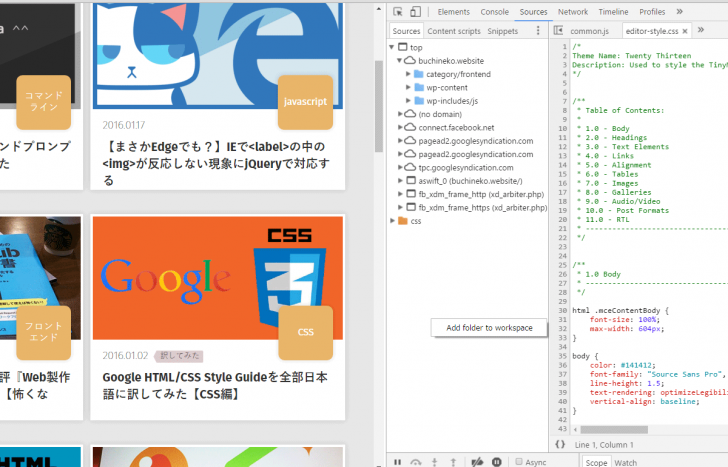Click the Google CSS3 article thumbnail
Image resolution: width=728 pixels, height=467 pixels.
pyautogui.click(x=218, y=278)
